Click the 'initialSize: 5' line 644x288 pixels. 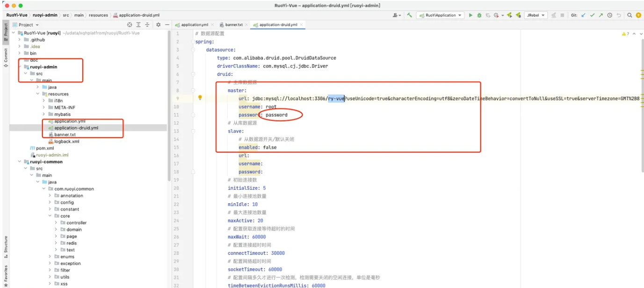[247, 188]
